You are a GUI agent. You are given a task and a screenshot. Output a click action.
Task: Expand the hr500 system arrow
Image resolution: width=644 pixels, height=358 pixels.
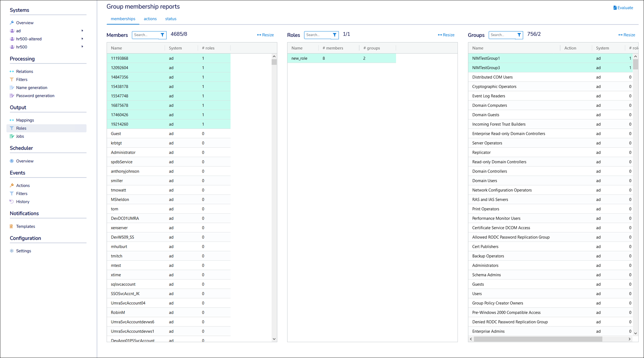point(82,47)
